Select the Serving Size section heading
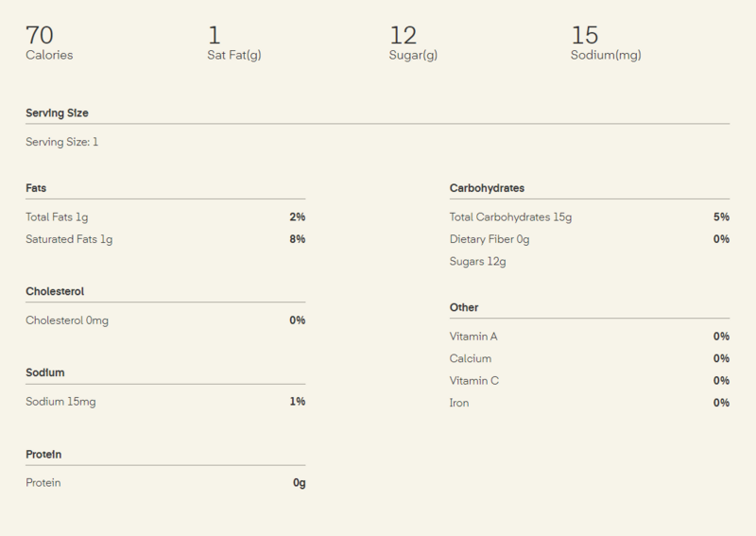The image size is (756, 536). [x=57, y=113]
